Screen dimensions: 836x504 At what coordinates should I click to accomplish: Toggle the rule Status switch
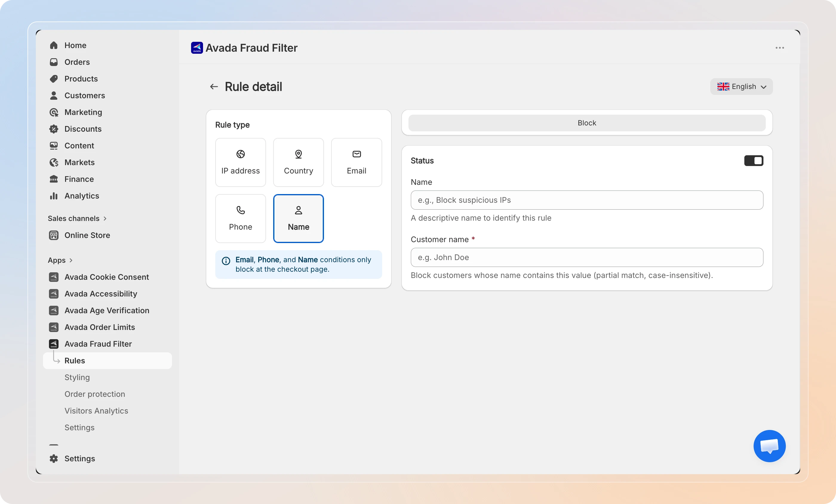click(x=754, y=161)
